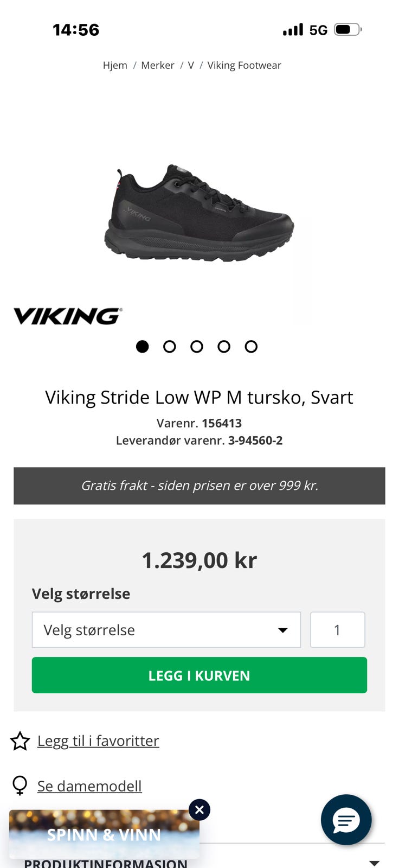The height and width of the screenshot is (868, 399).
Task: Close the Spinn & Vinn banner
Action: tap(200, 810)
